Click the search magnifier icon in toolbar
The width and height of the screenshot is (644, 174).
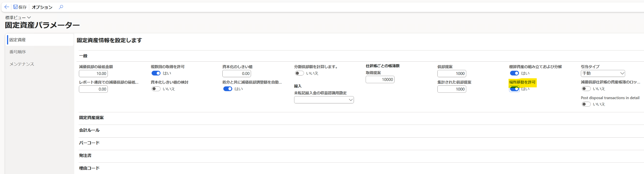[x=61, y=7]
